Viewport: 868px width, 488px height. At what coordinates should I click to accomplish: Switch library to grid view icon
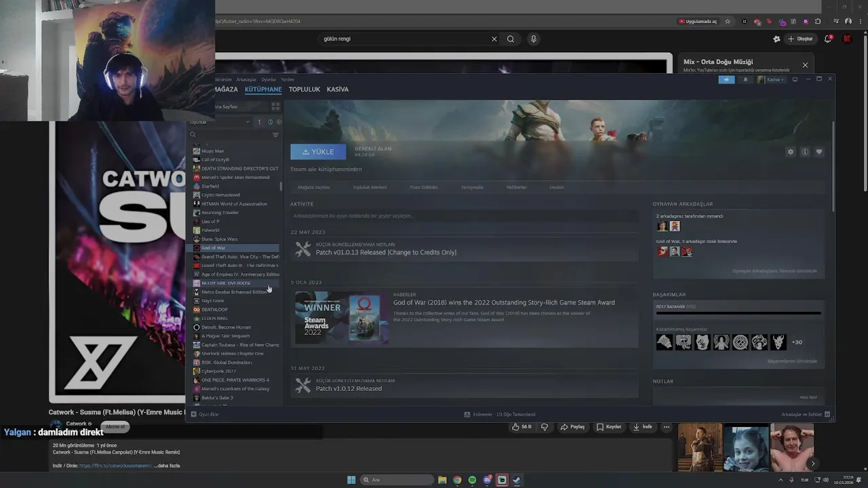(x=275, y=106)
